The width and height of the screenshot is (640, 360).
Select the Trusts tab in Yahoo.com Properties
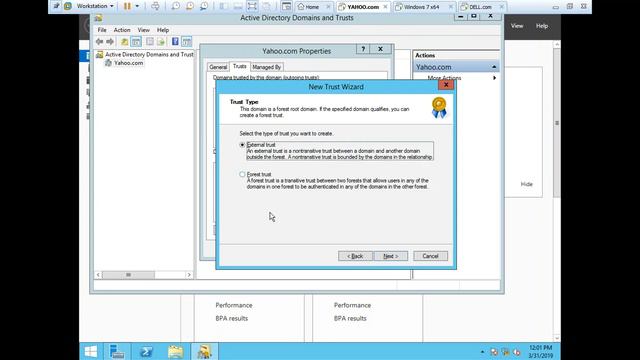click(x=240, y=66)
